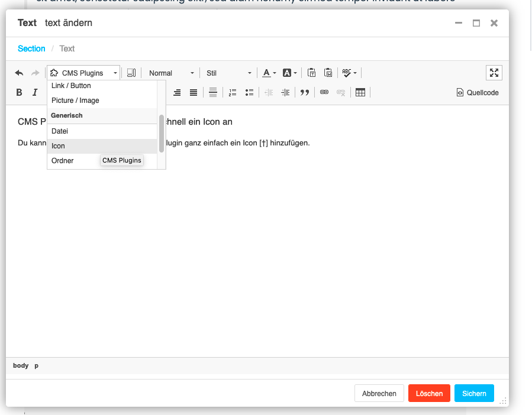Open the Normal paragraph format dropdown

171,73
